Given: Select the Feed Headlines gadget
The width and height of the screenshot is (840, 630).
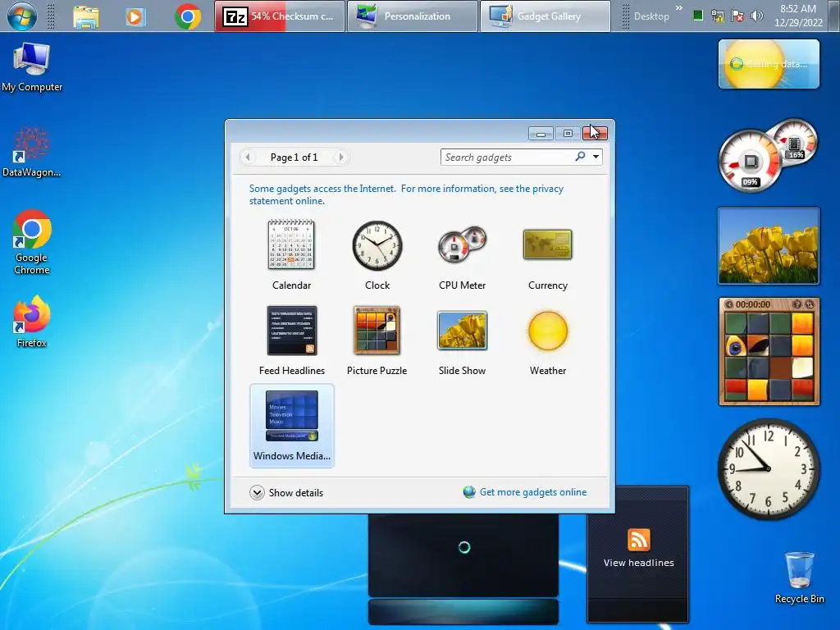Looking at the screenshot, I should (291, 340).
